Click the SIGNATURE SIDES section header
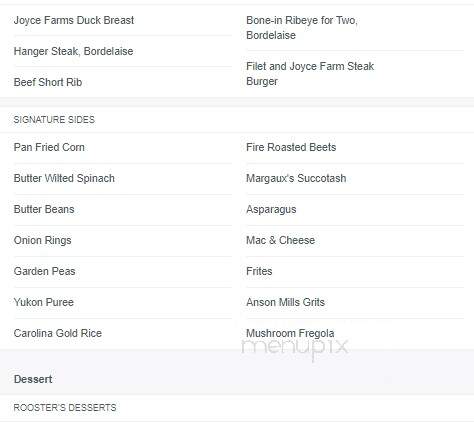The width and height of the screenshot is (474, 429). (x=54, y=120)
